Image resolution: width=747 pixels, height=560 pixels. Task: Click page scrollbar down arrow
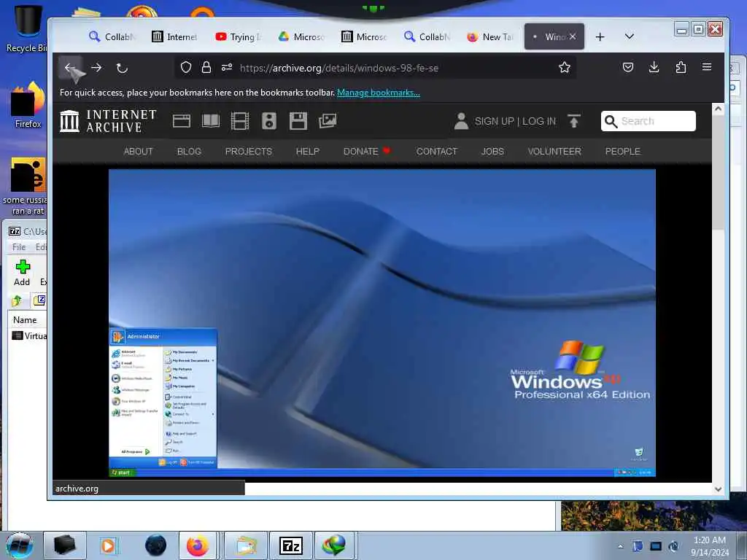coord(718,489)
